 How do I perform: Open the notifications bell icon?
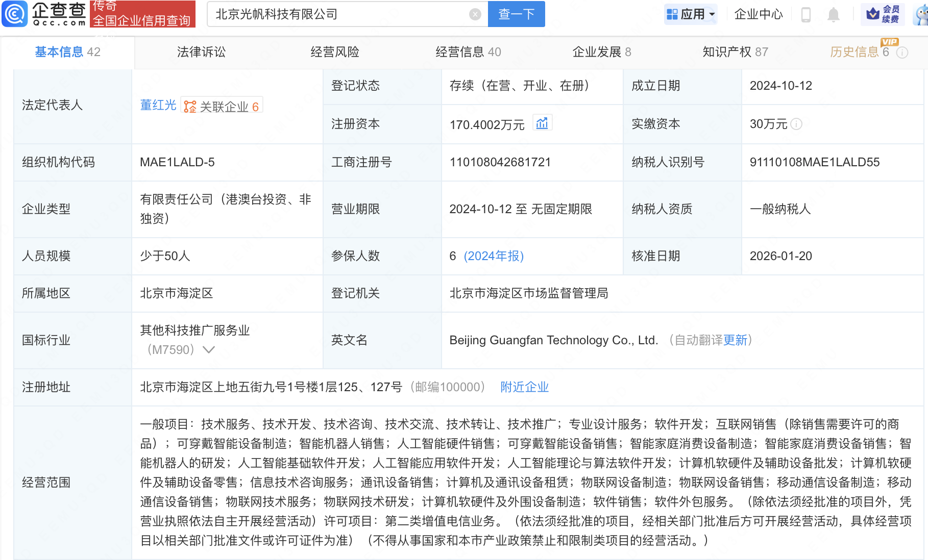click(833, 14)
